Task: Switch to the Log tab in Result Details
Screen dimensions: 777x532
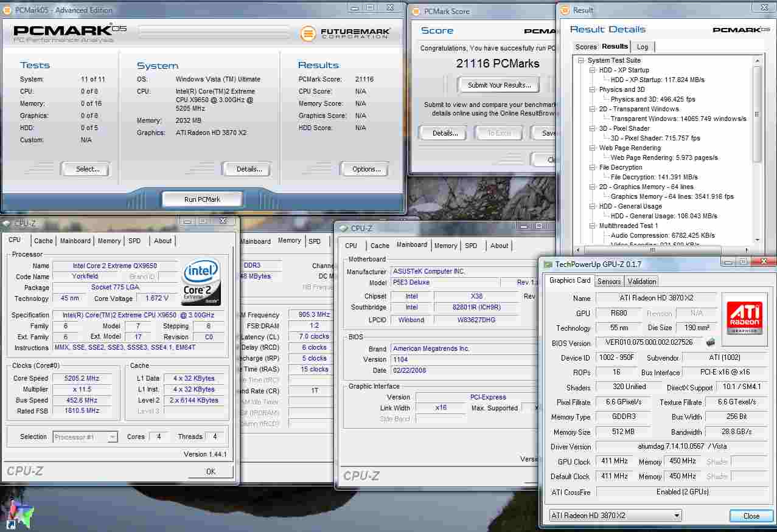Action: 643,47
